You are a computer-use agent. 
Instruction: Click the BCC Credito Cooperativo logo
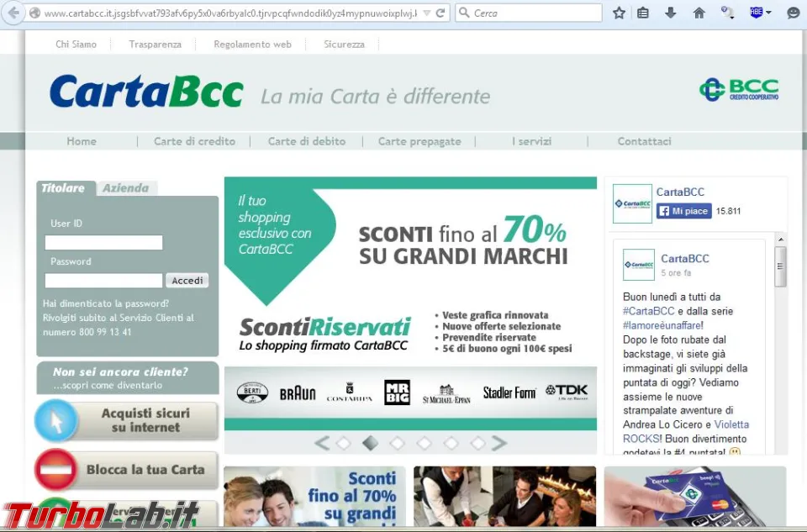[x=739, y=90]
